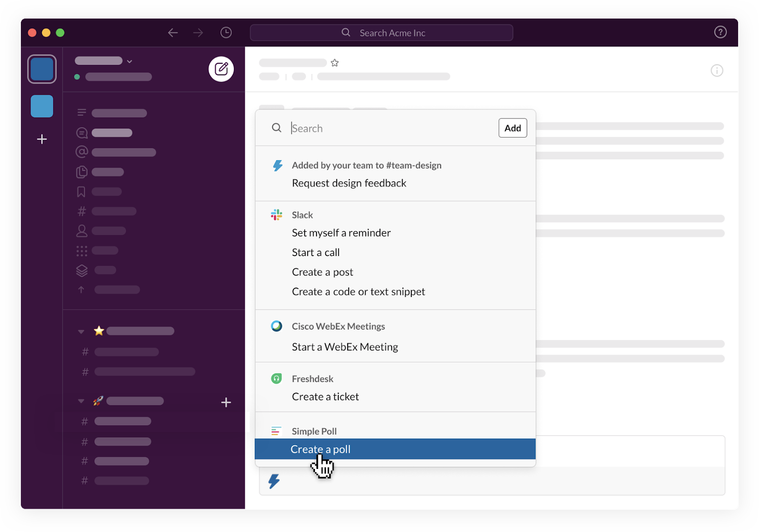The image size is (759, 532).
Task: Add a workspace with the plus icon
Action: (42, 139)
